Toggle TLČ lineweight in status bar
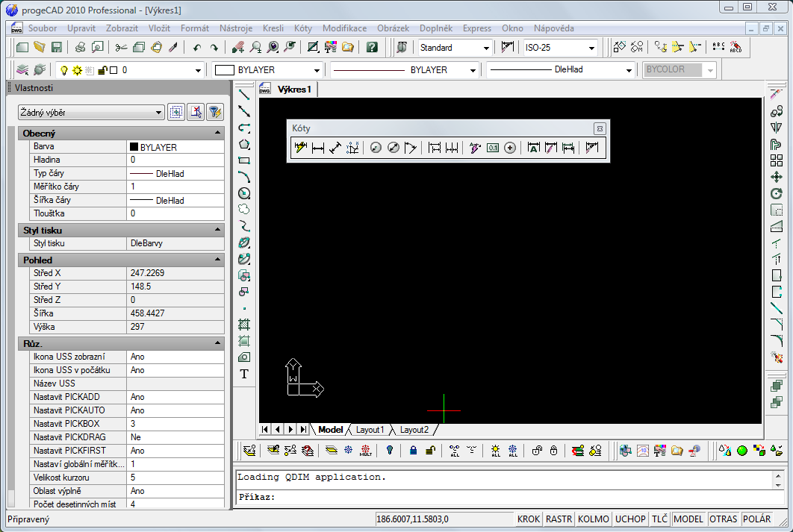This screenshot has height=532, width=793. pyautogui.click(x=659, y=519)
